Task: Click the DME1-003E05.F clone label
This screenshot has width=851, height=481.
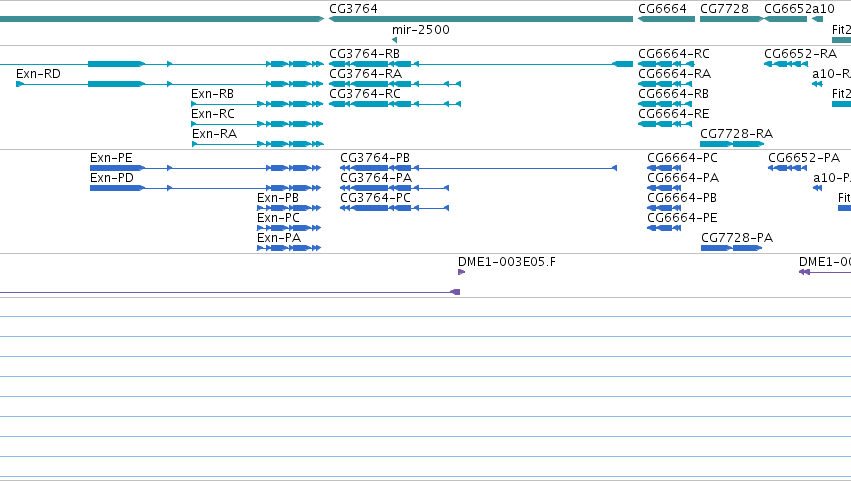Action: (507, 262)
